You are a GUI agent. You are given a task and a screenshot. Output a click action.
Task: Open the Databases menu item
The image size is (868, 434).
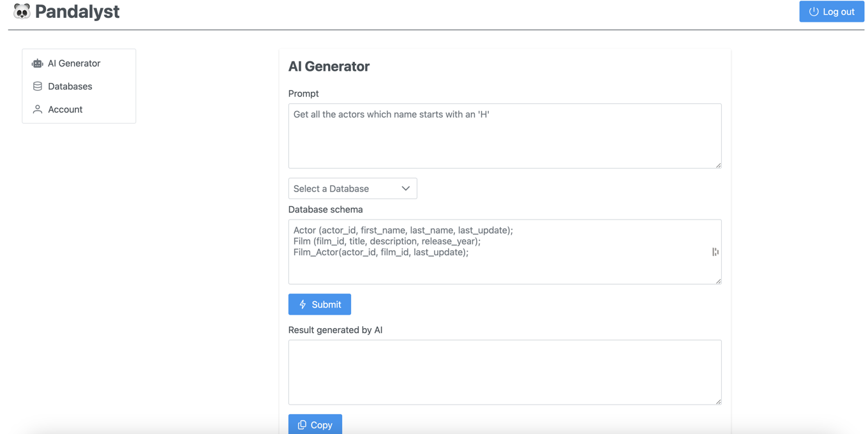click(79, 86)
